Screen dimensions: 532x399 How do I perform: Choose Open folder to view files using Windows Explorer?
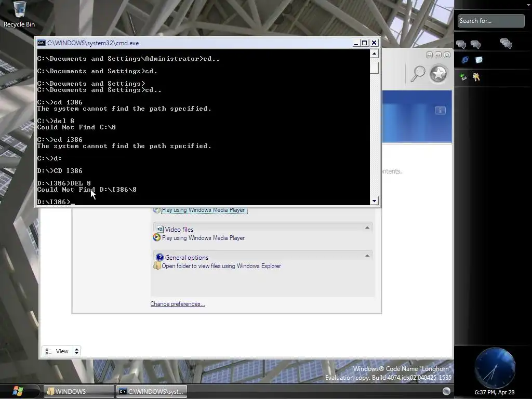pyautogui.click(x=221, y=266)
